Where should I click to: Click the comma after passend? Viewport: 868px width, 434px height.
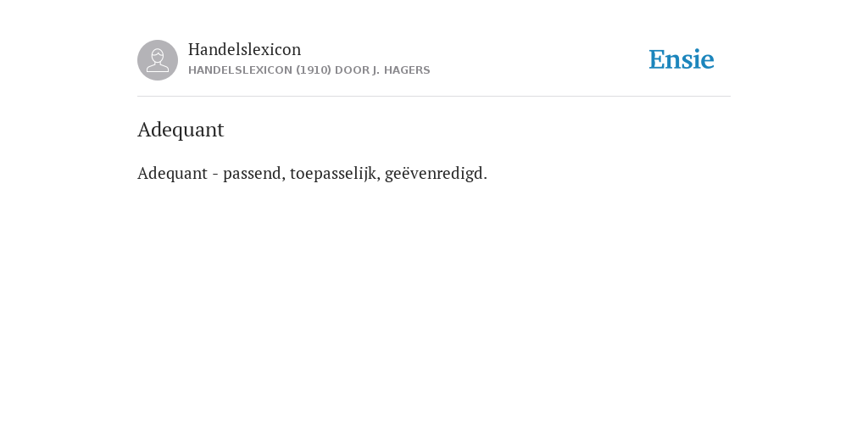click(x=284, y=178)
